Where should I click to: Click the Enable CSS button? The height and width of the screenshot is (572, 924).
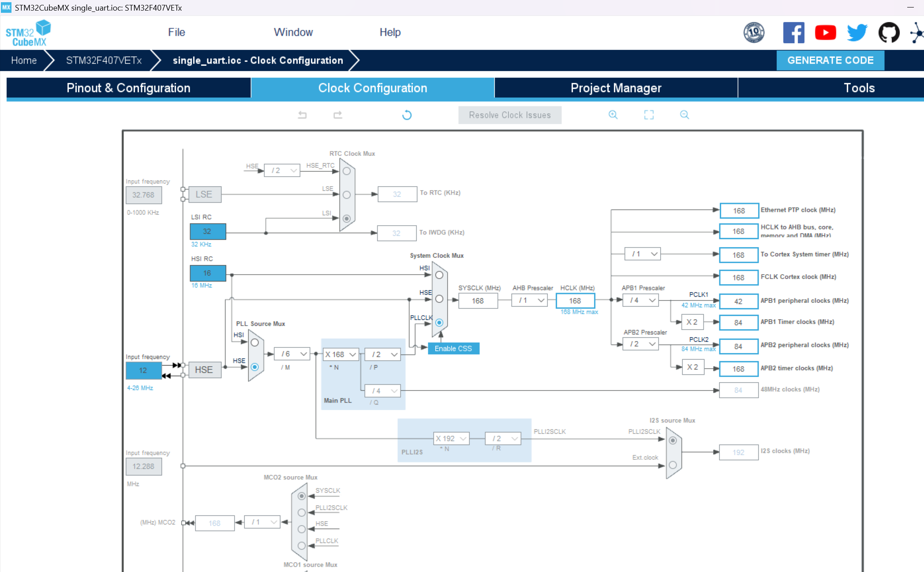pyautogui.click(x=453, y=349)
